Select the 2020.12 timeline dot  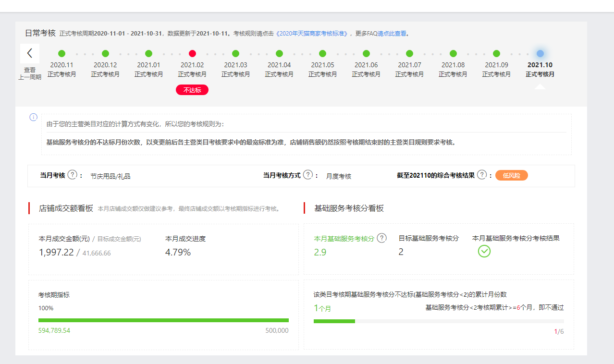coord(105,53)
